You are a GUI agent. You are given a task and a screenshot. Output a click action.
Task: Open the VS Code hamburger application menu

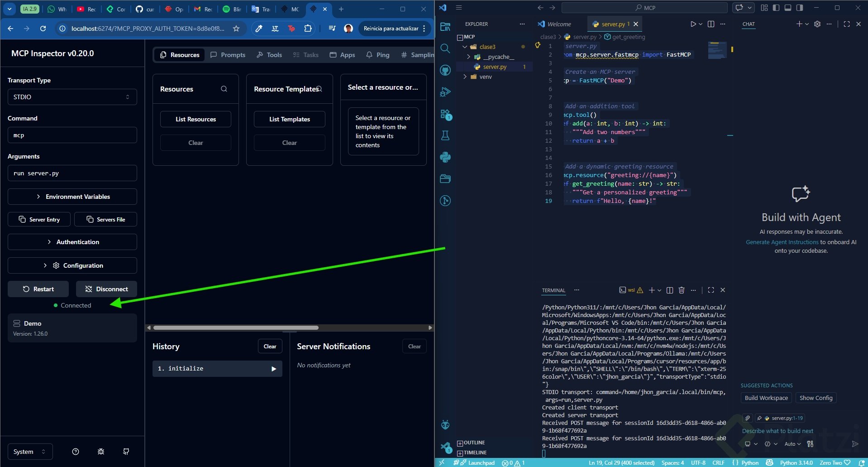(x=458, y=8)
